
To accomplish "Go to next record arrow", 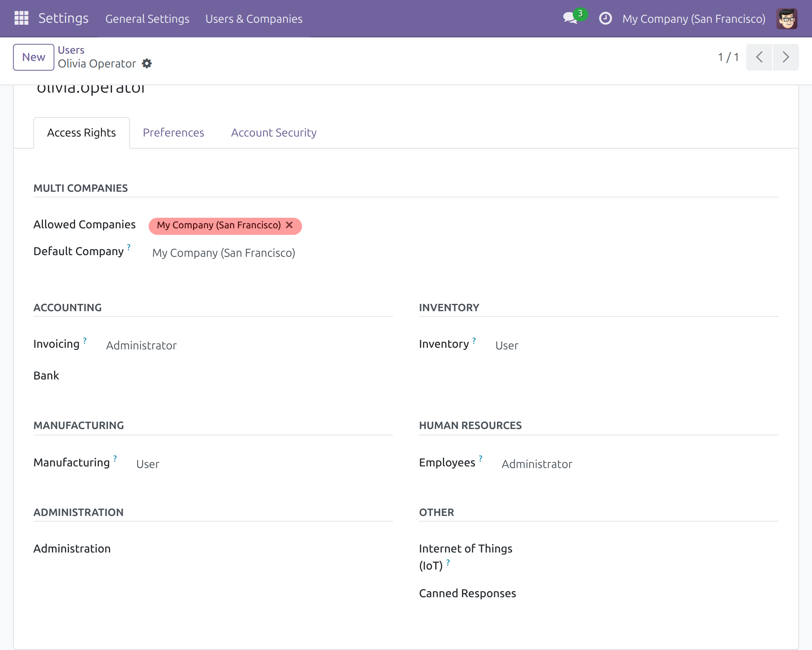I will point(786,57).
